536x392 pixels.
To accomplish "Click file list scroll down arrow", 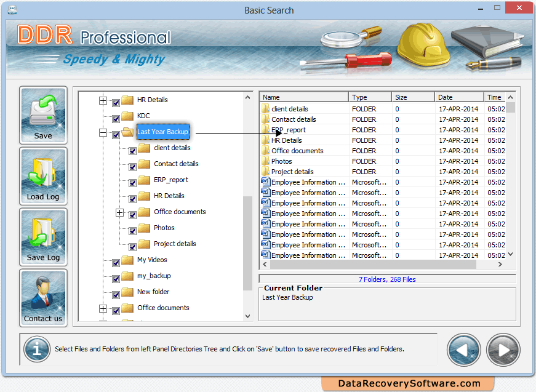I will point(510,254).
